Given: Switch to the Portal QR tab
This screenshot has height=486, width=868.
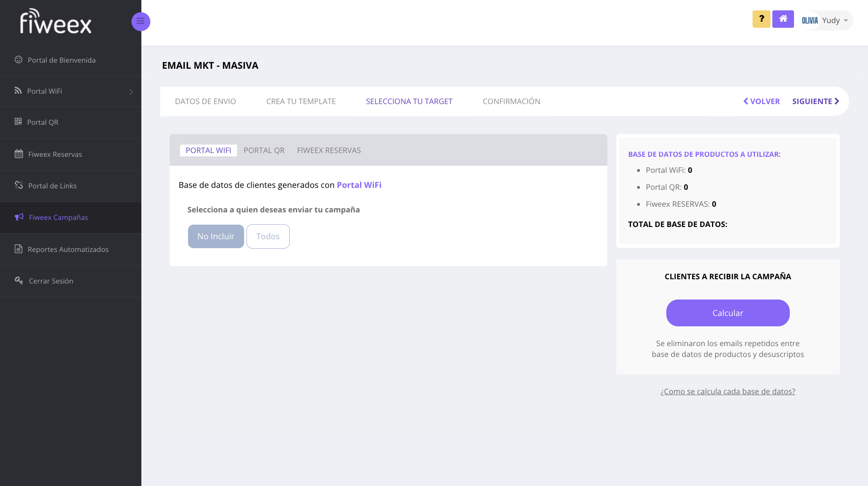Looking at the screenshot, I should [264, 150].
